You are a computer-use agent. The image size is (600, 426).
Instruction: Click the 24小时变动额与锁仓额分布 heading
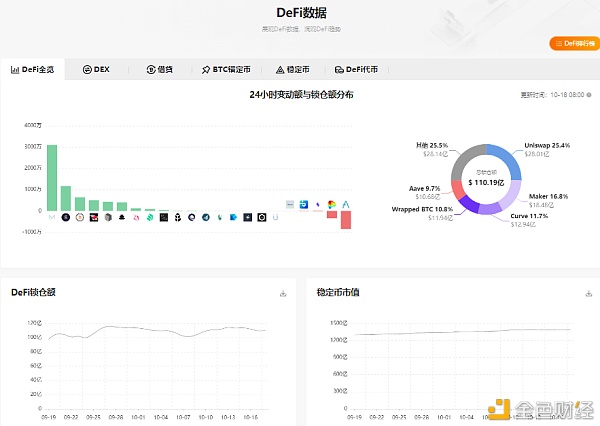coord(301,95)
